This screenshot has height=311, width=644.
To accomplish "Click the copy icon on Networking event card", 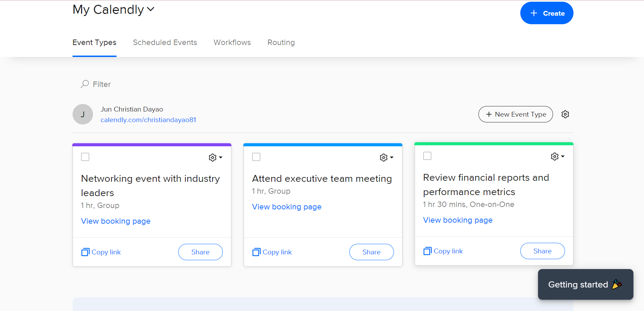I will (85, 252).
